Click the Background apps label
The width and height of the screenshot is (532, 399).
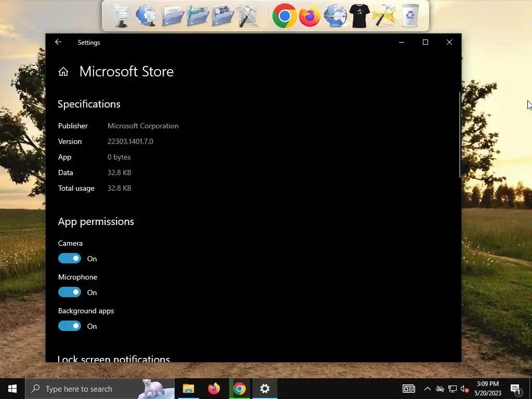click(x=86, y=311)
